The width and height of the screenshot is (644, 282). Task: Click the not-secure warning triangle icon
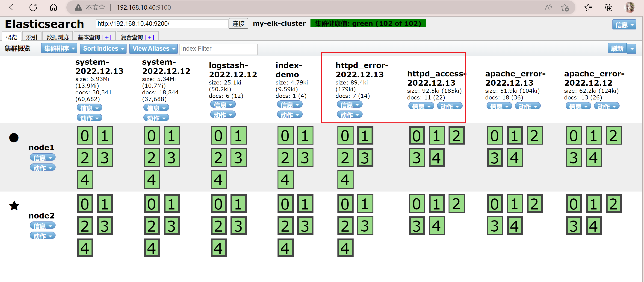[x=78, y=8]
